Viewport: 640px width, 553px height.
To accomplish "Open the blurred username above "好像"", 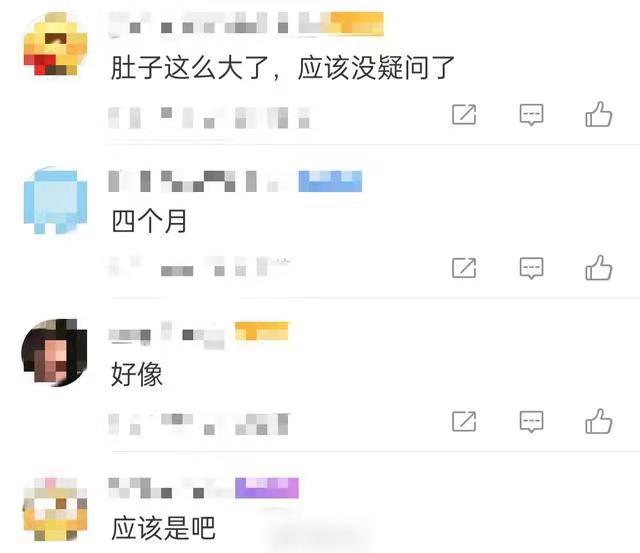I will [167, 335].
